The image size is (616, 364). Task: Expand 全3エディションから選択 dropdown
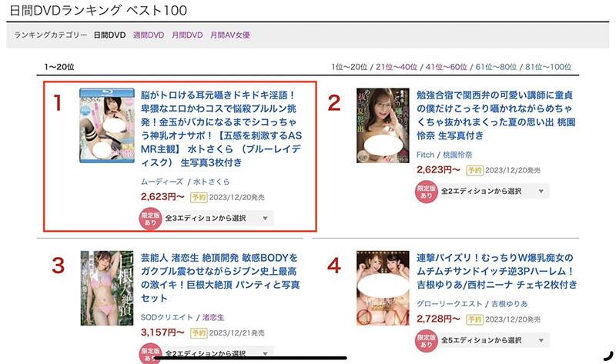(218, 219)
